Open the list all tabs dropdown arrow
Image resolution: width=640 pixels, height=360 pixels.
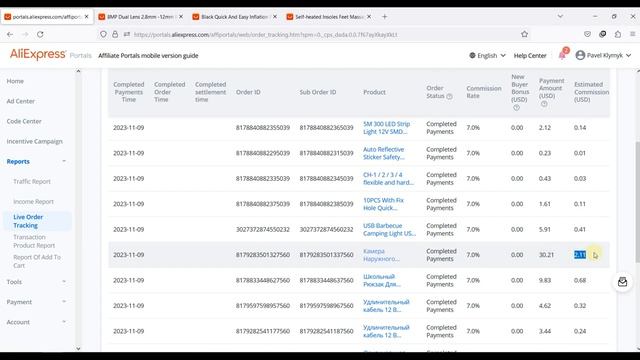pos(560,16)
